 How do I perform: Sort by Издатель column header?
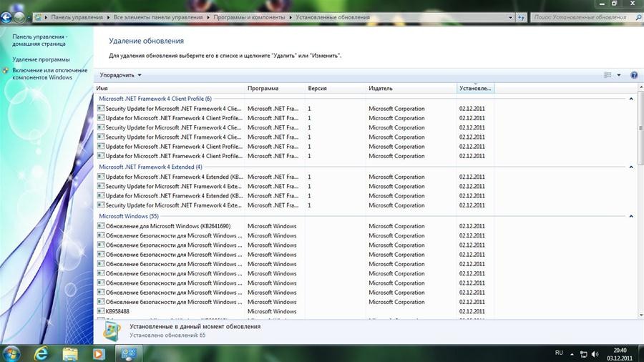point(411,88)
